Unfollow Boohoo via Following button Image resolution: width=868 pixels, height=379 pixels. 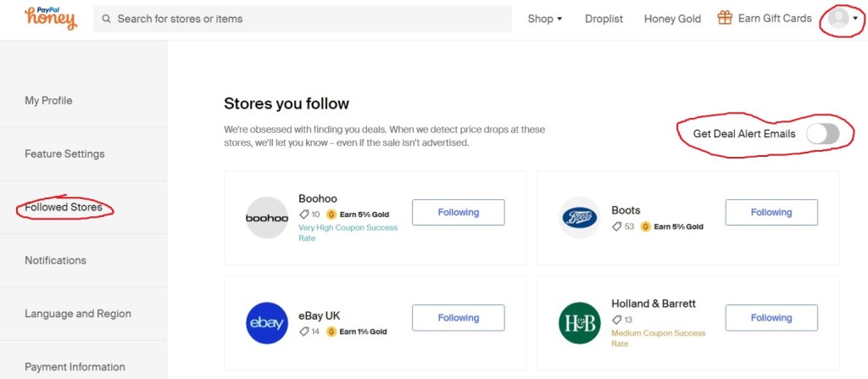click(x=458, y=213)
